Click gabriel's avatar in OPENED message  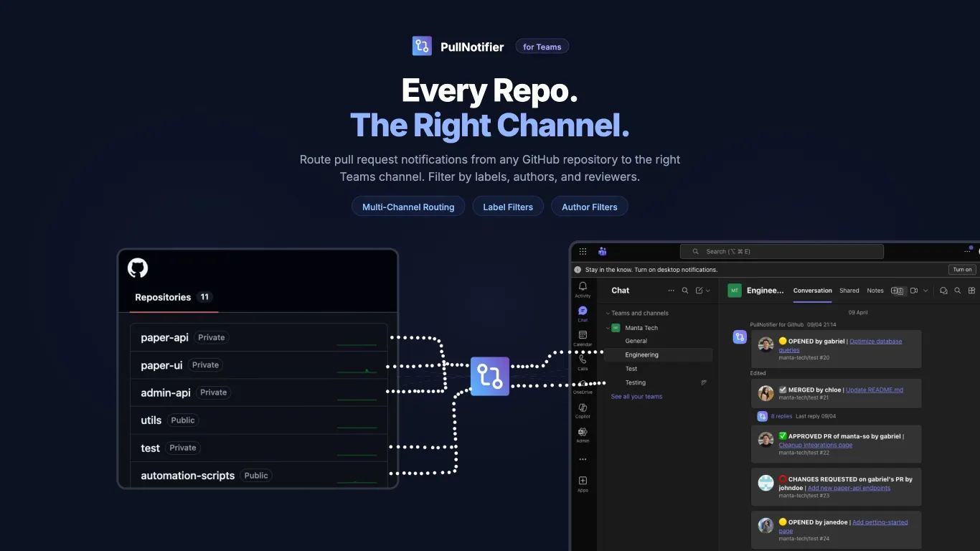[x=766, y=344]
